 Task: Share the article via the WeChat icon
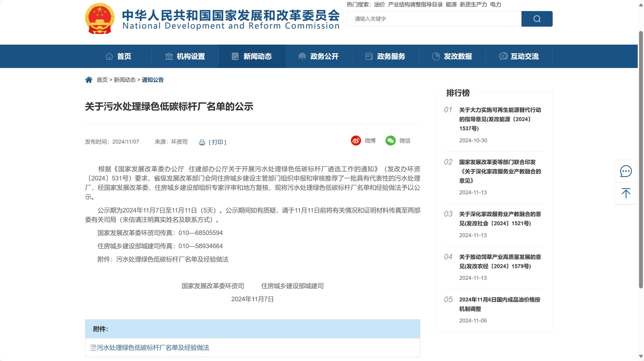coord(391,141)
